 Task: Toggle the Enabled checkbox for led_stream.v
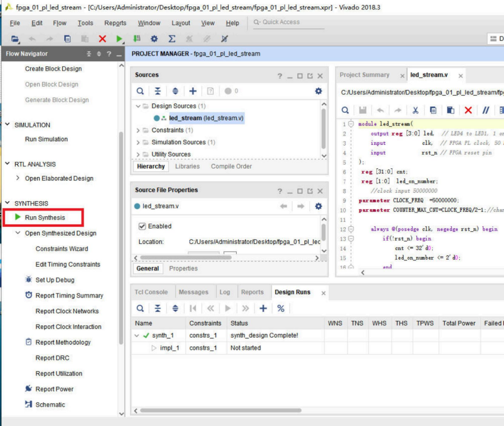142,226
